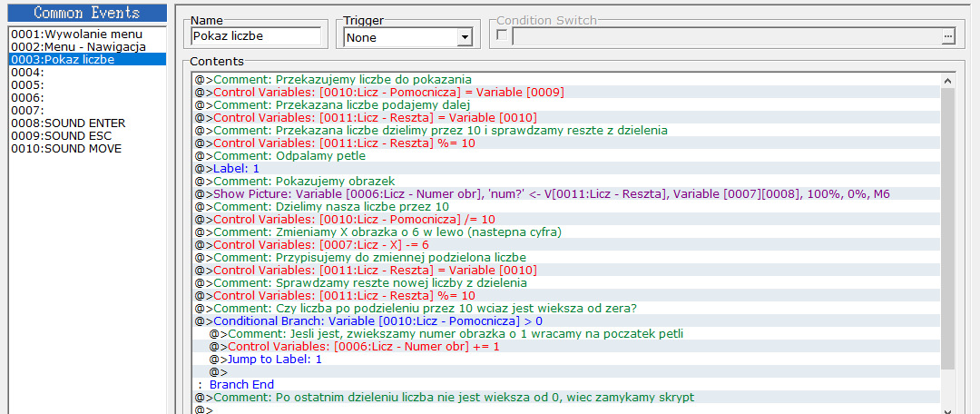Select comment Pokazujemy obrazek

[x=565, y=182]
